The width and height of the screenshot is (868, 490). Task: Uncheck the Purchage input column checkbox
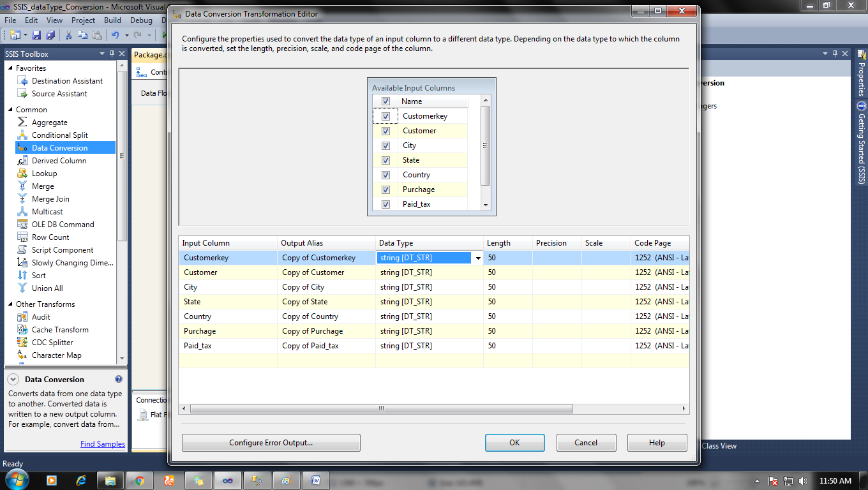pyautogui.click(x=385, y=189)
